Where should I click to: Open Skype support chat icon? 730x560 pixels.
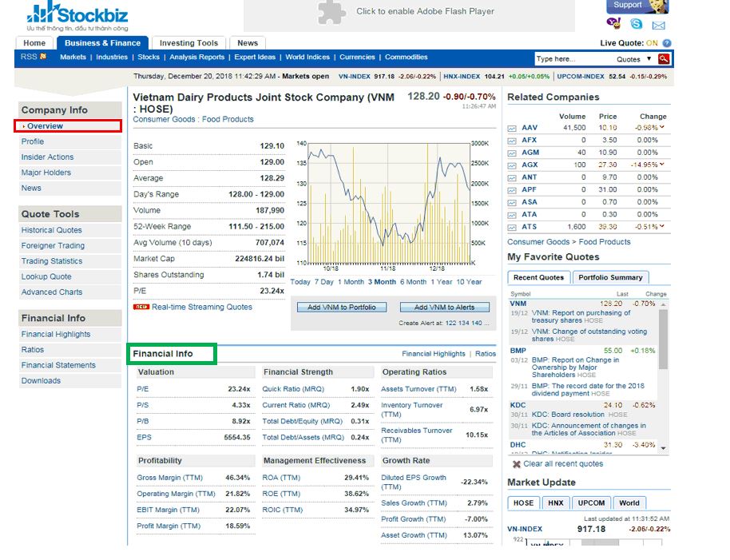click(635, 24)
